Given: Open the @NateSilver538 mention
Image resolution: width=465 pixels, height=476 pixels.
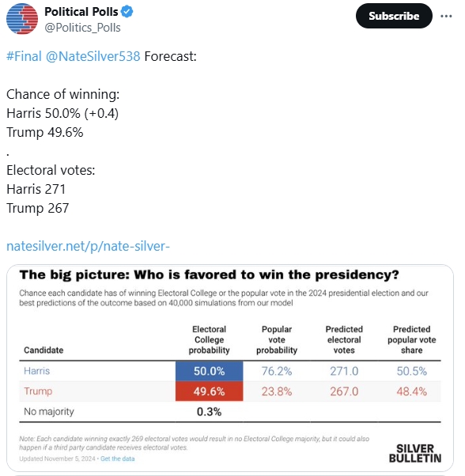Looking at the screenshot, I should (x=93, y=56).
